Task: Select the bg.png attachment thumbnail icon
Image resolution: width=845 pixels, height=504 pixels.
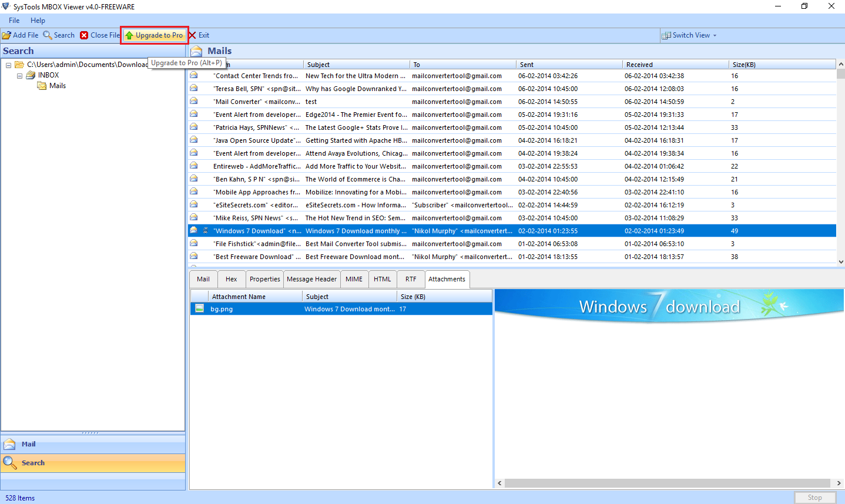Action: click(x=200, y=308)
